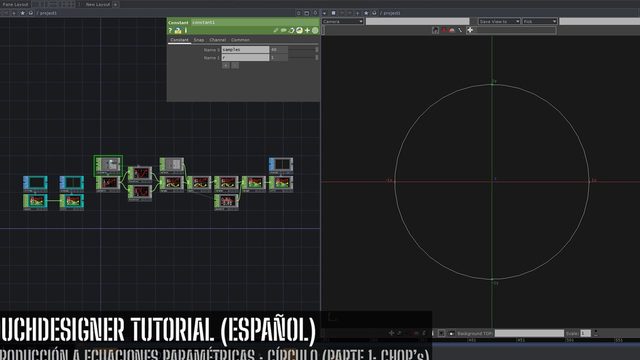This screenshot has height=360, width=640.
Task: Click the home icon in left path bar
Action: [x=30, y=13]
